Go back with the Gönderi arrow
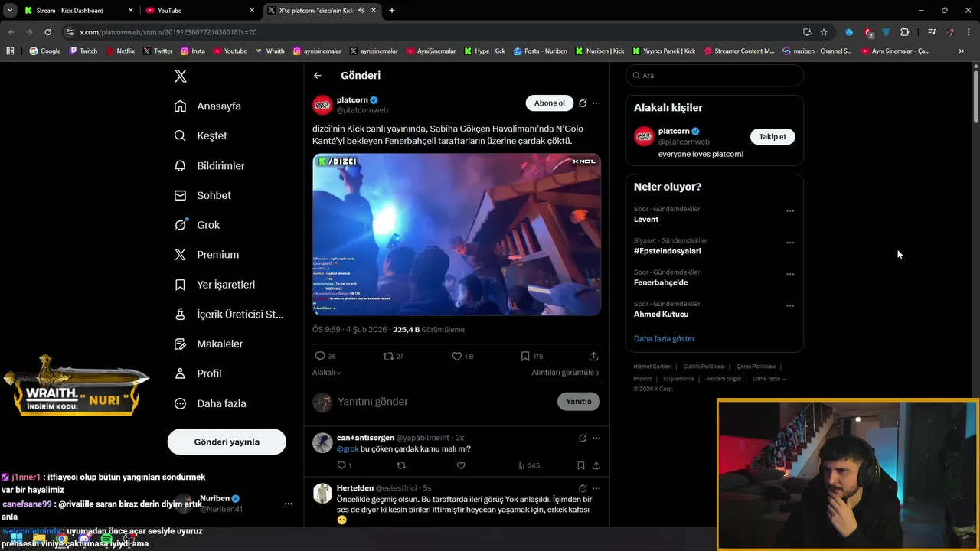Viewport: 980px width, 551px height. (x=318, y=76)
